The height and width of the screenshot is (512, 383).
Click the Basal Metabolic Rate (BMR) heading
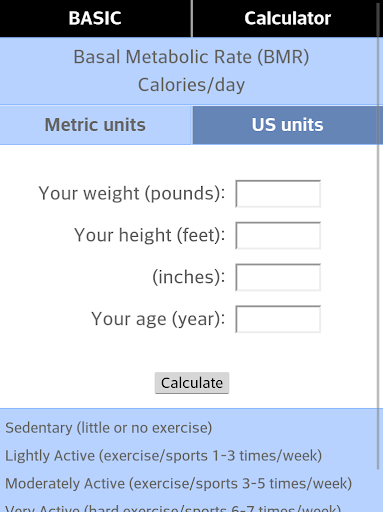pos(191,57)
